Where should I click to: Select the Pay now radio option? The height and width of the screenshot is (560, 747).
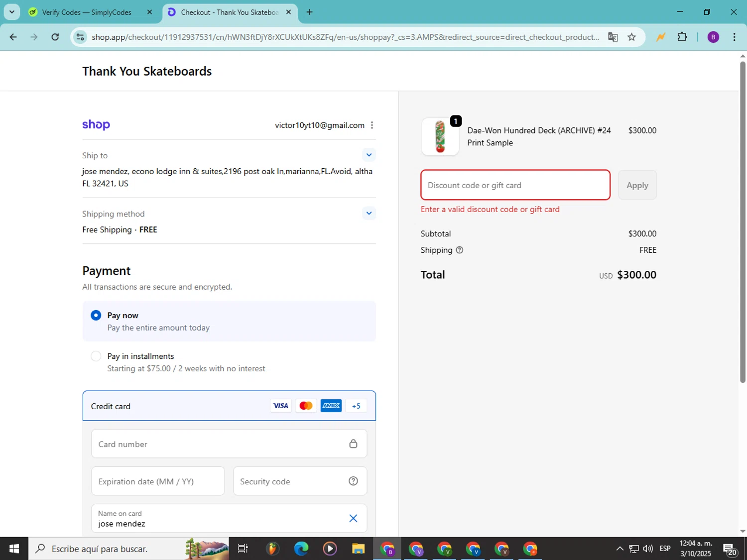(x=96, y=315)
